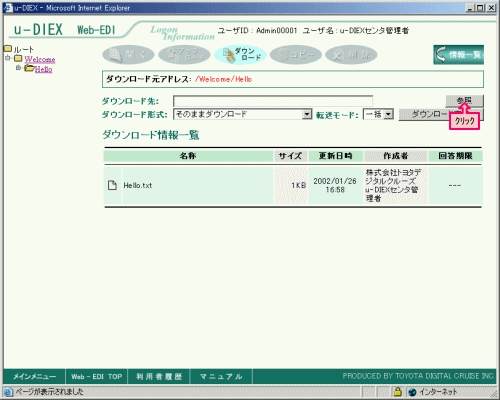This screenshot has height=400, width=500.
Task: Click the open Hello folder icon
Action: coord(29,69)
